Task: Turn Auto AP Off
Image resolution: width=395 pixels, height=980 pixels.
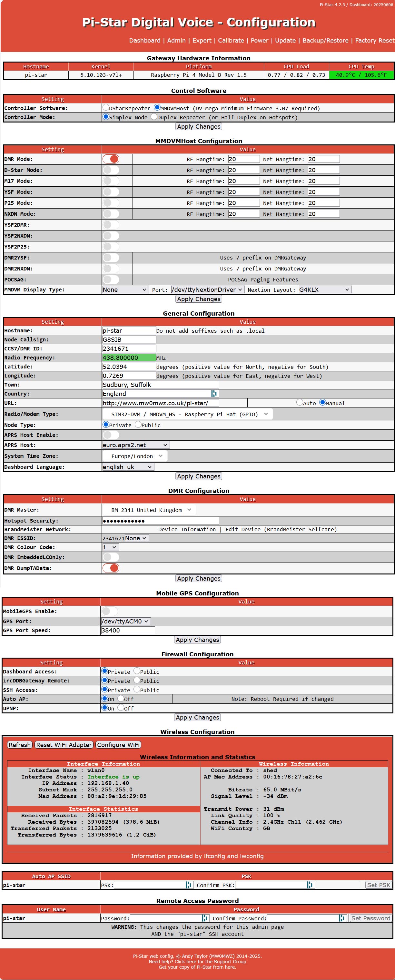Action: pyautogui.click(x=121, y=699)
